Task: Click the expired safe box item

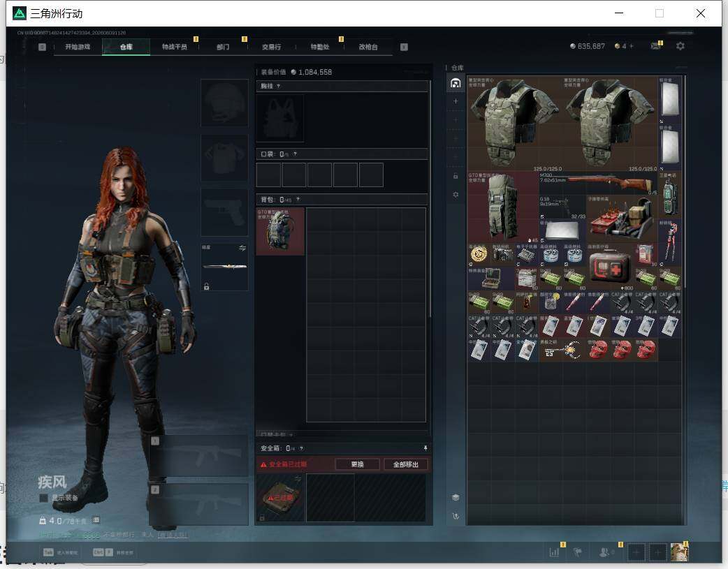Action: coord(280,498)
